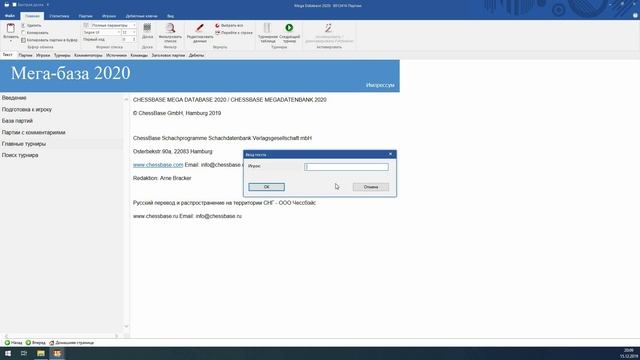
Task: Click the Перейти к строке icon
Action: pyautogui.click(x=217, y=33)
